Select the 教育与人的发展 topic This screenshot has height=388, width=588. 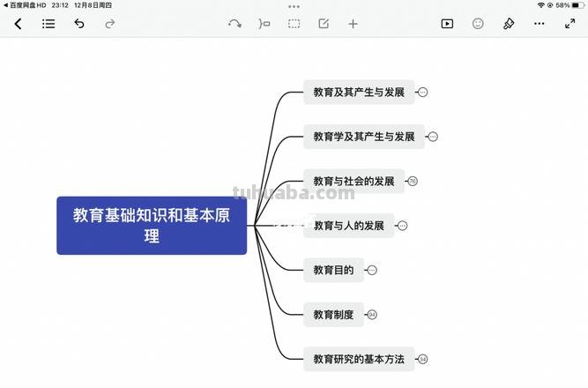(x=349, y=226)
